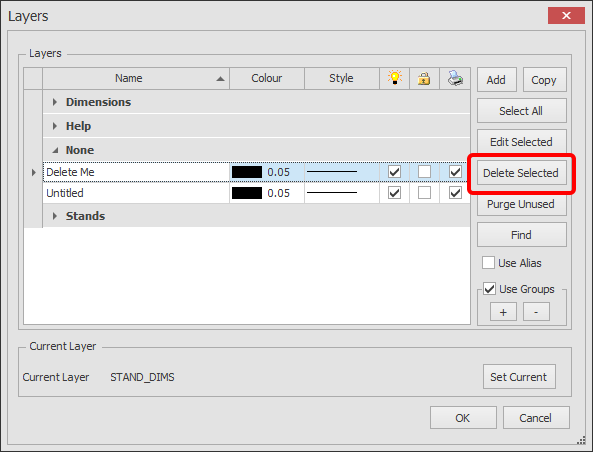Click the STAND_DIMS current layer value

coord(142,377)
